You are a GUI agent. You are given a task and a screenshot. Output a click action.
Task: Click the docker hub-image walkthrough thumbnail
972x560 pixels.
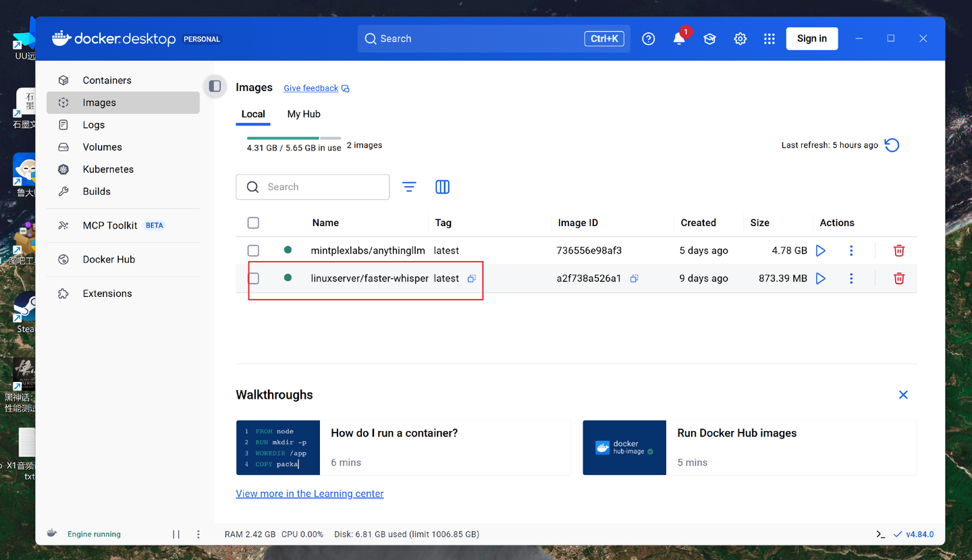coord(624,447)
